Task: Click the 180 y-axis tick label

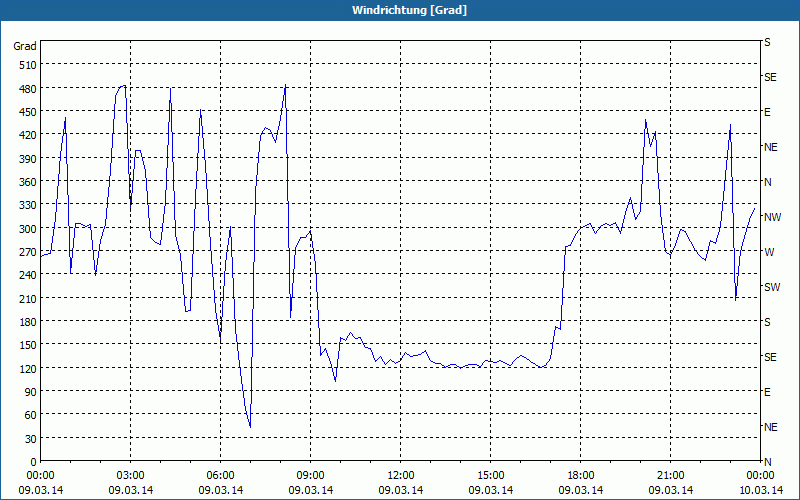Action: click(28, 322)
